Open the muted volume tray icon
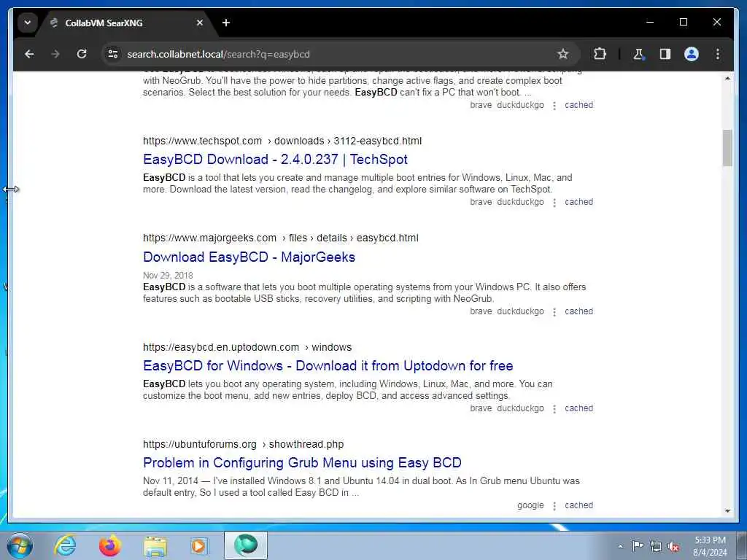 [673, 546]
